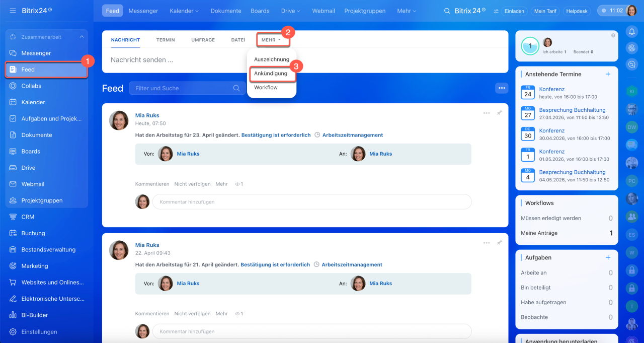The width and height of the screenshot is (644, 343).
Task: Click the Einladen button
Action: (x=514, y=11)
